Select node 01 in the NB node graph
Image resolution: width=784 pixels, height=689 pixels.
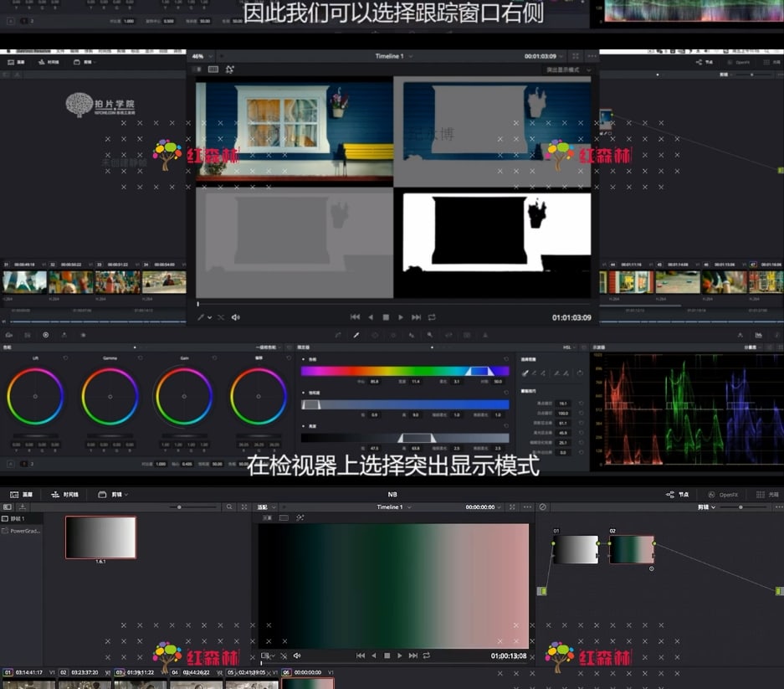[x=576, y=549]
